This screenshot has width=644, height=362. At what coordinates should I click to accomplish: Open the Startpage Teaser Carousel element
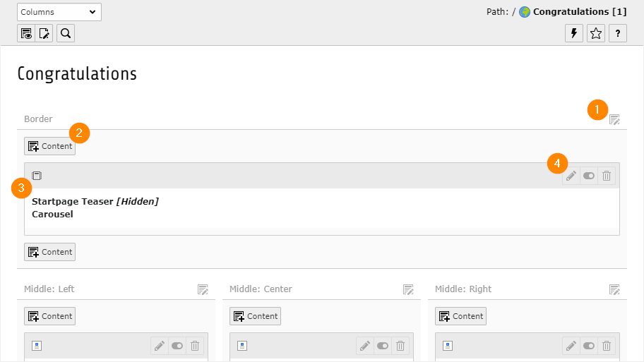coord(95,207)
